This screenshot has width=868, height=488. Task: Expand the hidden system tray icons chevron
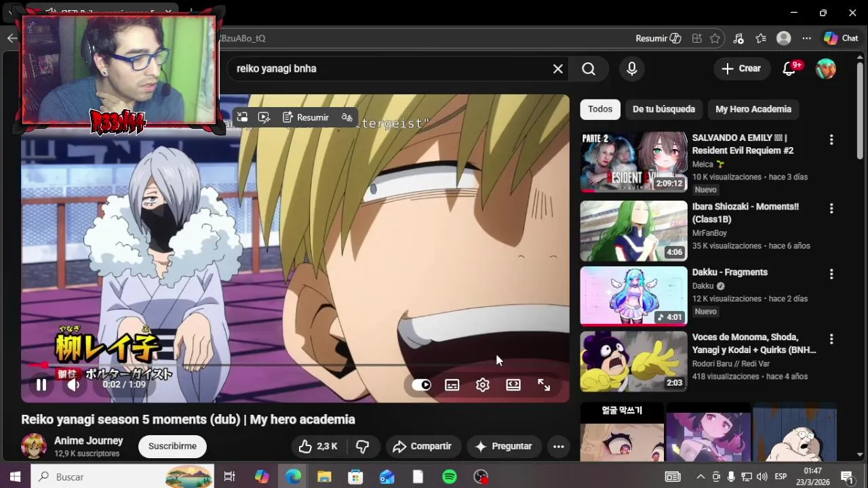701,477
